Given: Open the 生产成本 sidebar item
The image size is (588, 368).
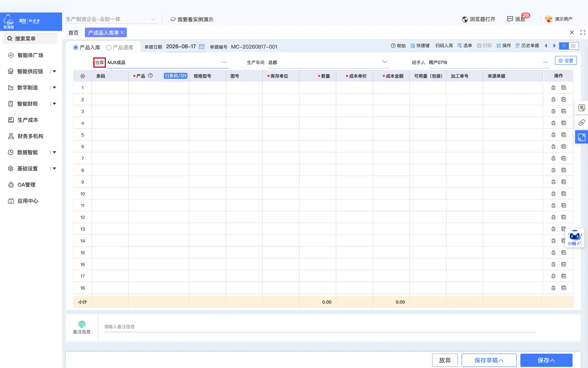Looking at the screenshot, I should (28, 120).
